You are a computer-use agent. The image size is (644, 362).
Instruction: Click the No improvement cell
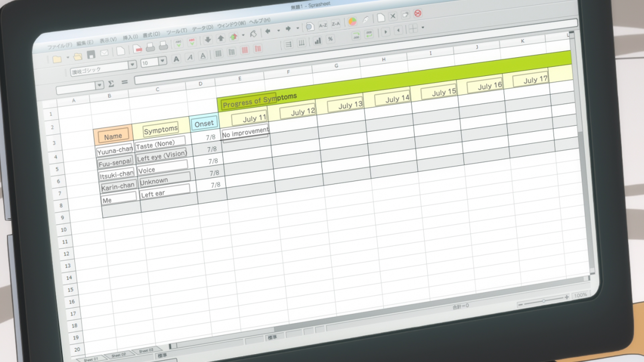245,132
